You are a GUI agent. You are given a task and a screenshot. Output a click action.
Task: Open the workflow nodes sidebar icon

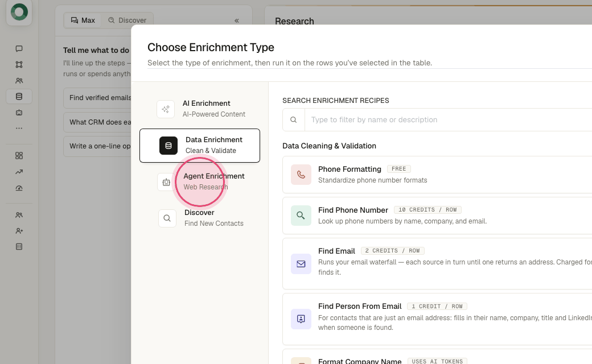(19, 64)
